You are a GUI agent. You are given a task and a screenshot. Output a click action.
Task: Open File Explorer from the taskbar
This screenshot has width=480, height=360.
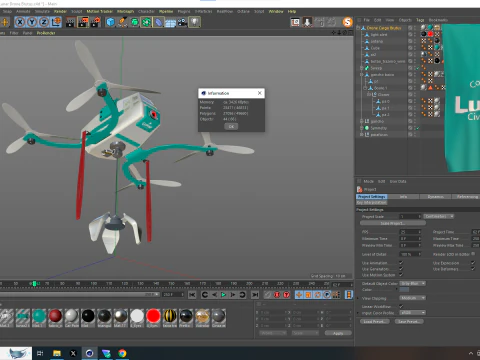click(x=57, y=353)
